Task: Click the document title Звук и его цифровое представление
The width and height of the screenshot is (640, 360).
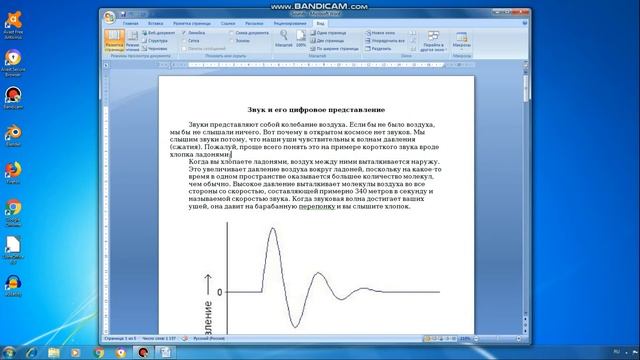Action: point(316,109)
